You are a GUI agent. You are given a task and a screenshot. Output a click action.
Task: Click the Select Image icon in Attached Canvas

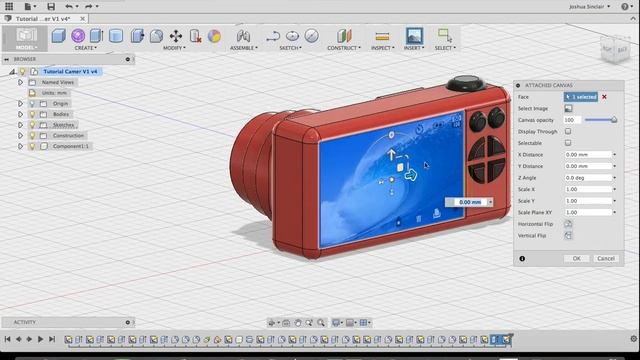[x=568, y=109]
